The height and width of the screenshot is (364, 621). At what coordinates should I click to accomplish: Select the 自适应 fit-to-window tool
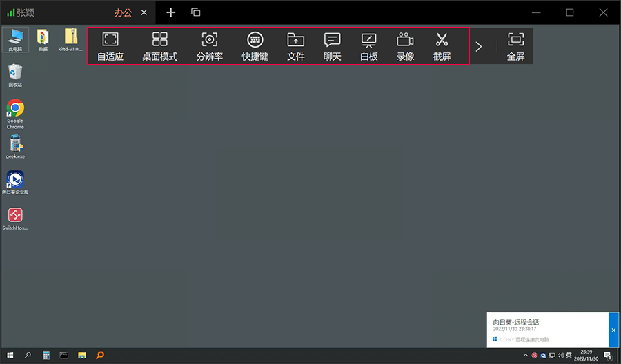[x=110, y=47]
